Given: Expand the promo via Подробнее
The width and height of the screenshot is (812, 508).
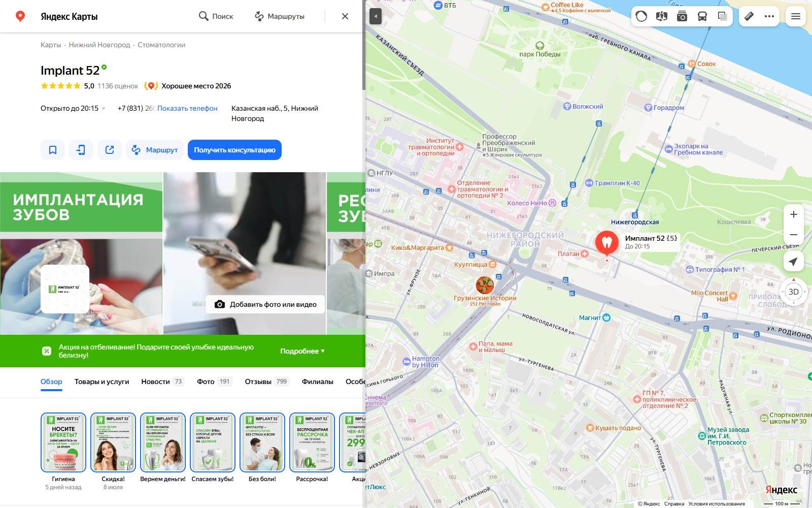Looking at the screenshot, I should point(302,351).
